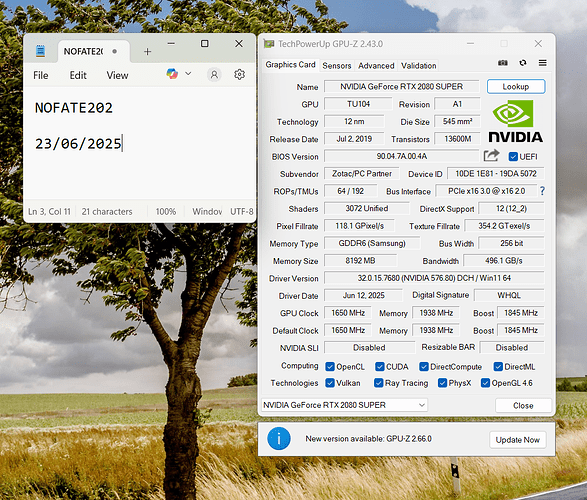Open the UTF-8 encoding selector in status bar
Screen dimensions: 587x500
[x=241, y=211]
